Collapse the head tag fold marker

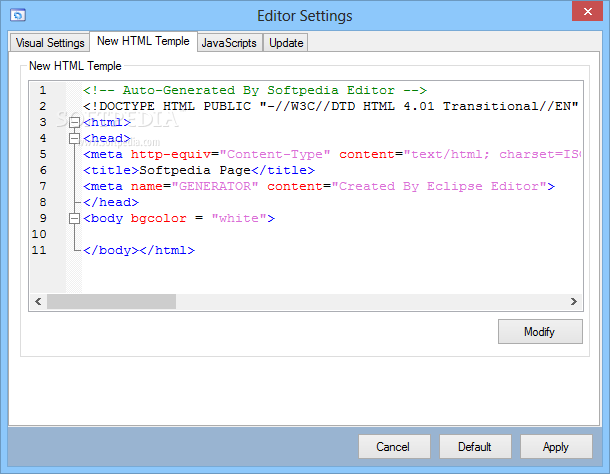click(x=74, y=138)
